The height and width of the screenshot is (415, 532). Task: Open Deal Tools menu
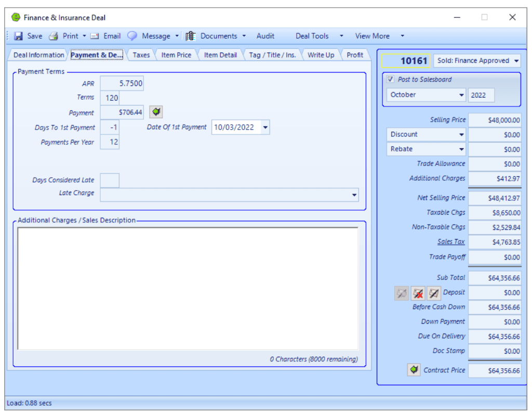point(312,36)
